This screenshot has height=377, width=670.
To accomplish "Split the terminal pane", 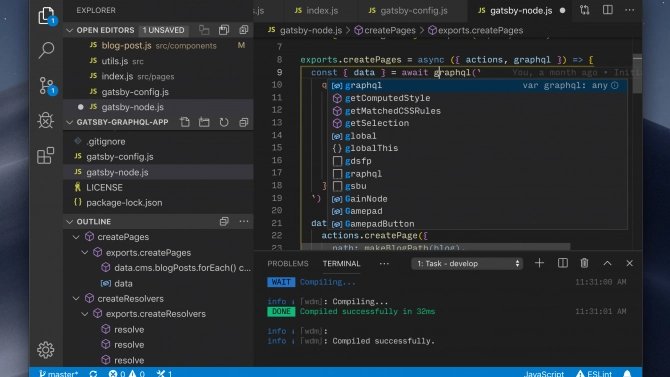I will pyautogui.click(x=563, y=263).
